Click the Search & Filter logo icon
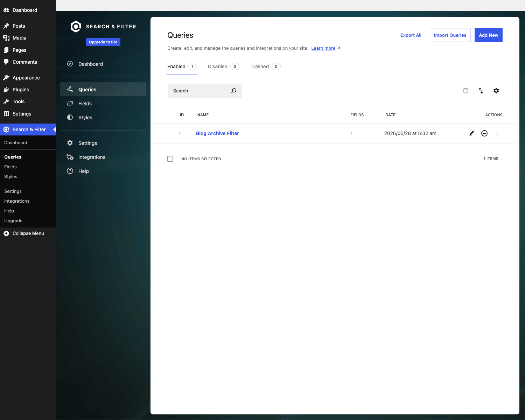The width and height of the screenshot is (525, 420). click(x=76, y=27)
